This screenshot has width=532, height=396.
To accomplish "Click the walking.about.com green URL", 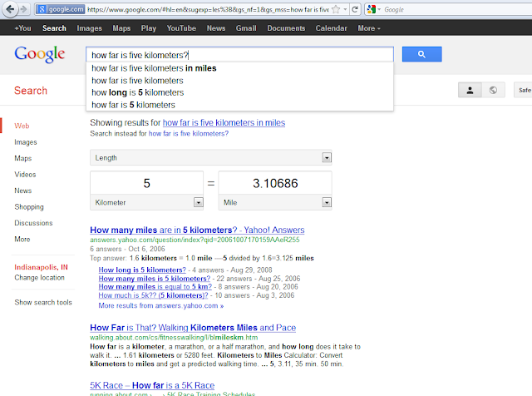I will click(174, 338).
